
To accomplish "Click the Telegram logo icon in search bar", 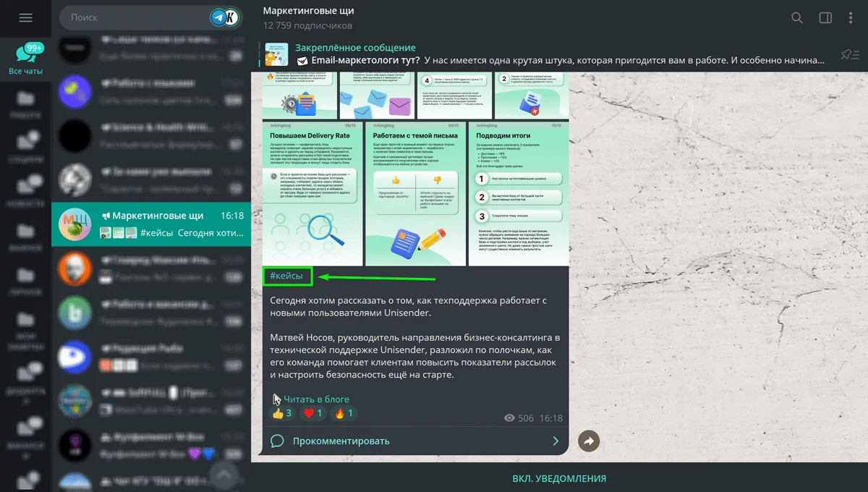I will click(217, 18).
